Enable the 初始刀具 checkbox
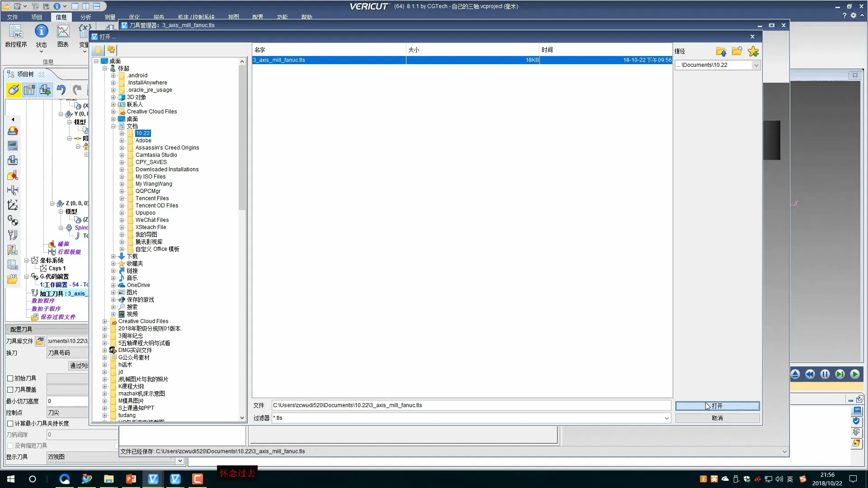The width and height of the screenshot is (868, 488). coord(10,379)
